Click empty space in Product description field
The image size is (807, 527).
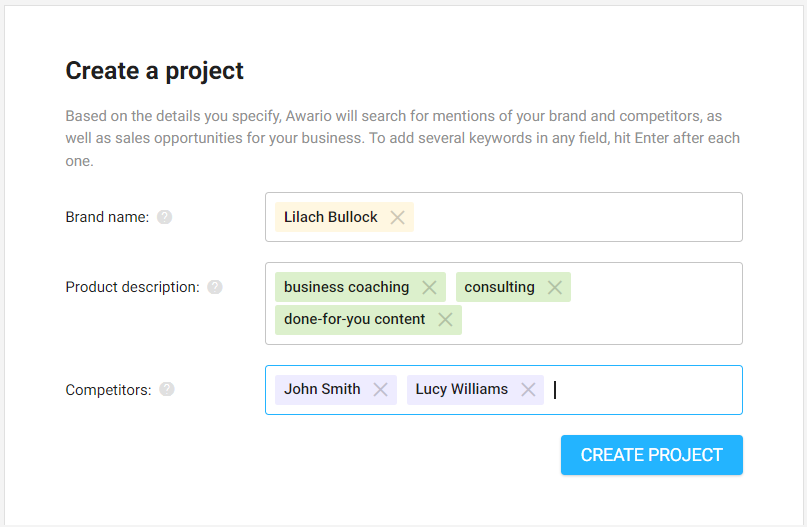pyautogui.click(x=600, y=319)
